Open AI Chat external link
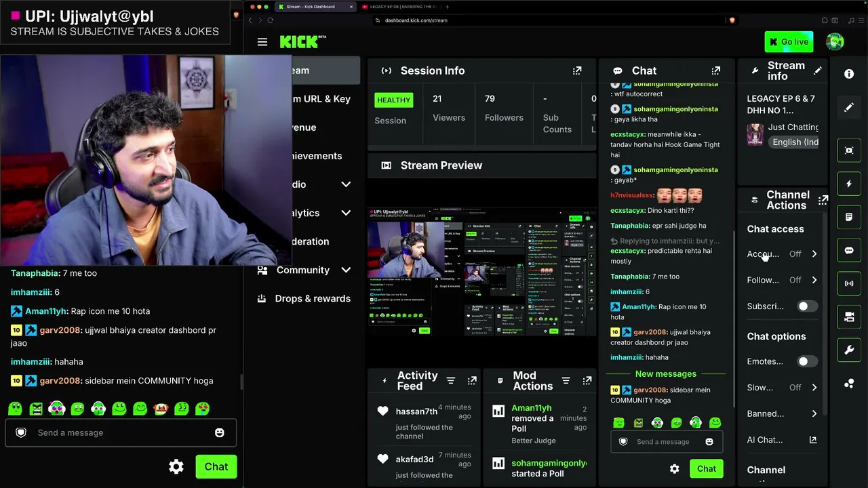The image size is (868, 488). (x=783, y=440)
